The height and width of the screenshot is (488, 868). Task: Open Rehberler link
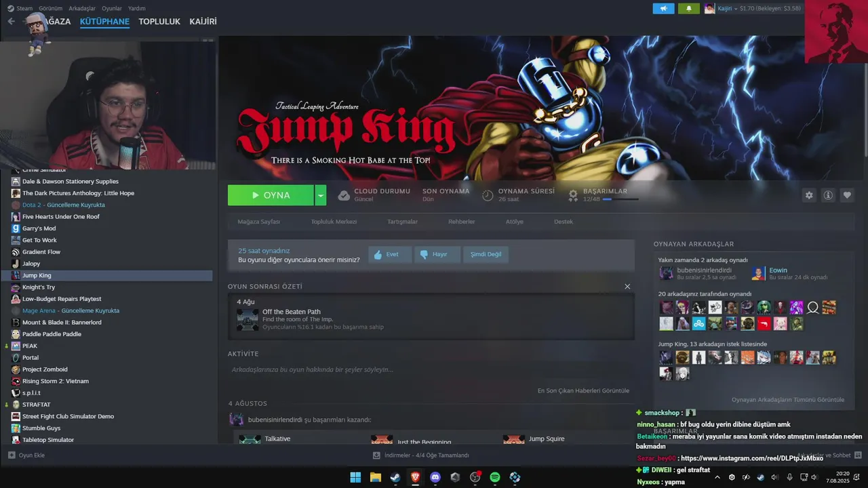pyautogui.click(x=461, y=222)
